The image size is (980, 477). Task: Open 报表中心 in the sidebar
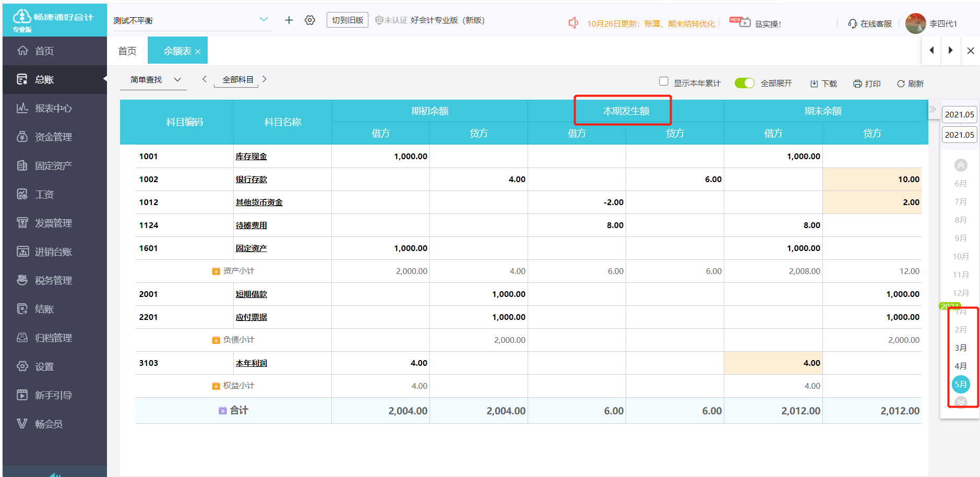(x=53, y=108)
